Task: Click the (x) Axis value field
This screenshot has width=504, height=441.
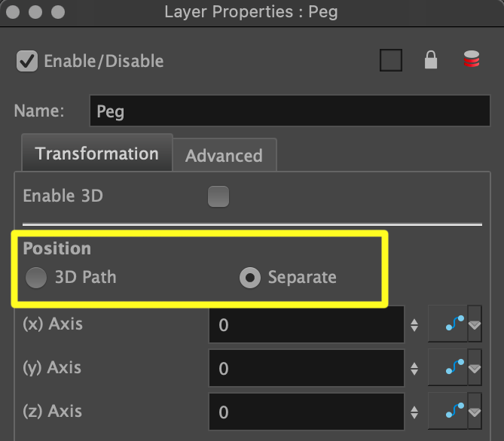Action: (x=307, y=325)
